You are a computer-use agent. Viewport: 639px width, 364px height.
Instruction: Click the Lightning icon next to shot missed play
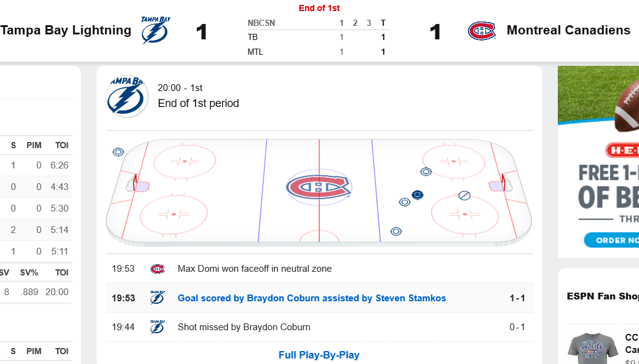[157, 327]
